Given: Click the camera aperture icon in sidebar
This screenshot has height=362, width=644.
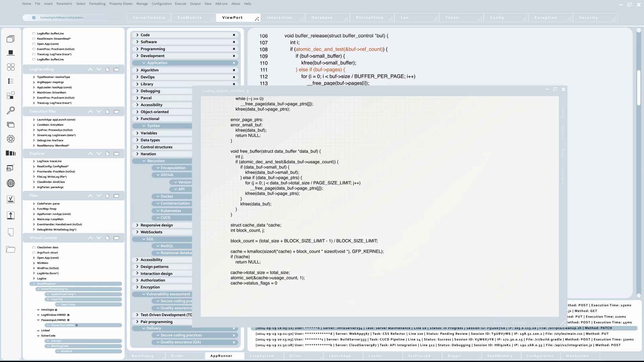Looking at the screenshot, I should [x=11, y=139].
